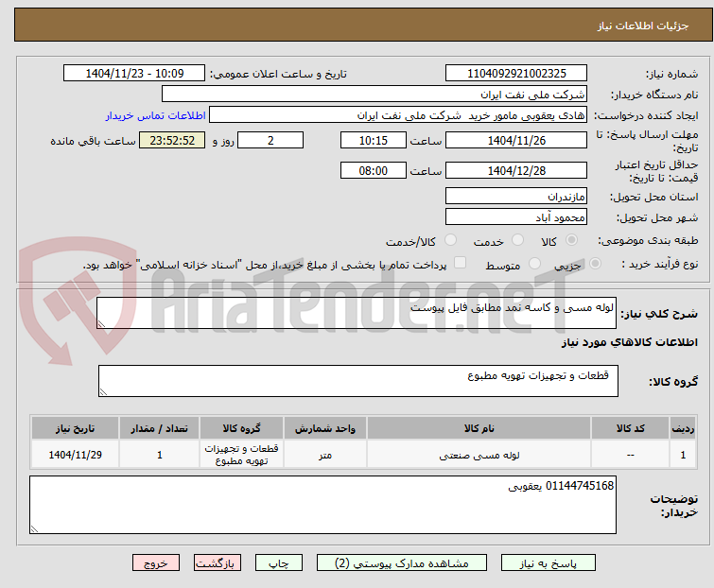Screen dimensions: 714x588
Task: Click the گروه کالا cell قطعات و تجهیزات
Action: pyautogui.click(x=241, y=455)
